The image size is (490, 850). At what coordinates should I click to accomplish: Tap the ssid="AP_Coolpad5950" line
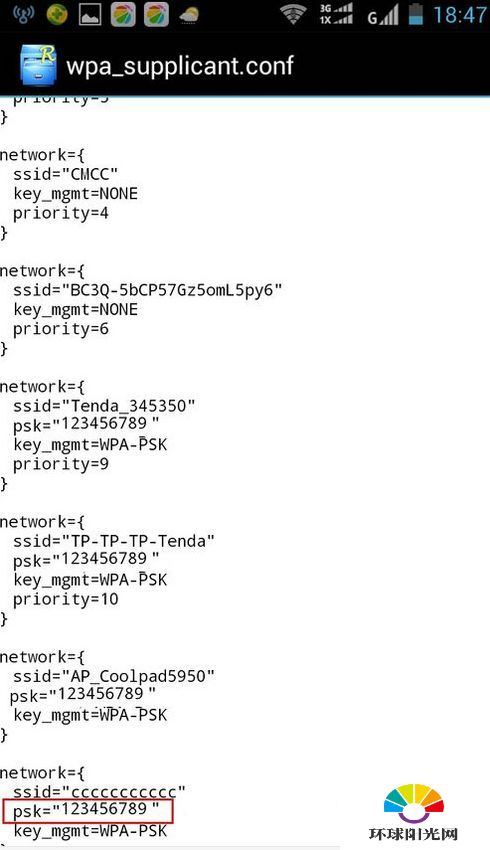(114, 677)
